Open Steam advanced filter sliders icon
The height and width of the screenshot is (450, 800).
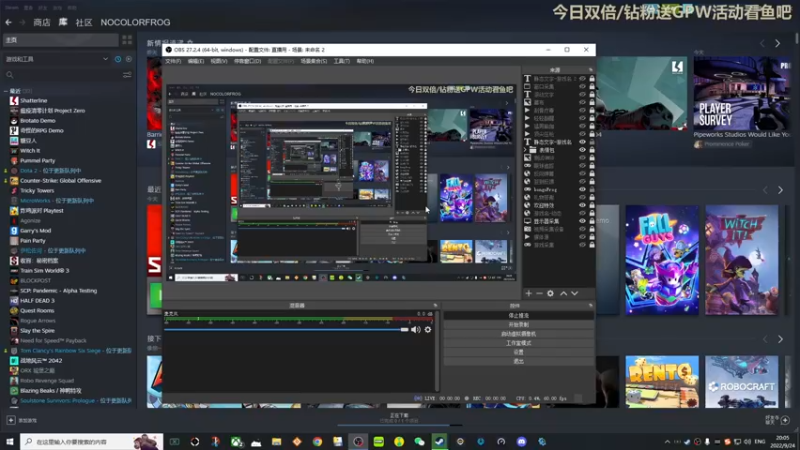(x=127, y=75)
